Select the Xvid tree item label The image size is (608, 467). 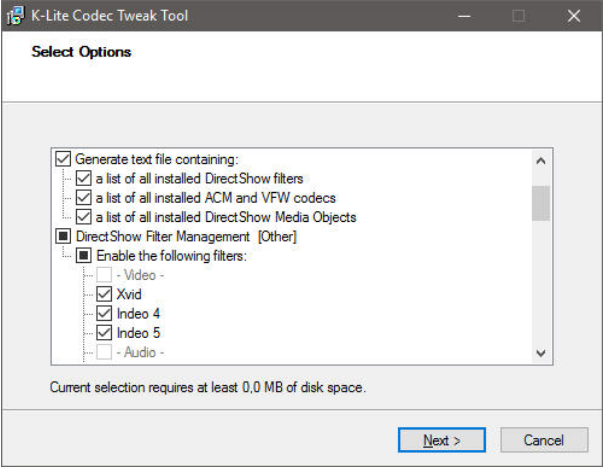point(128,294)
